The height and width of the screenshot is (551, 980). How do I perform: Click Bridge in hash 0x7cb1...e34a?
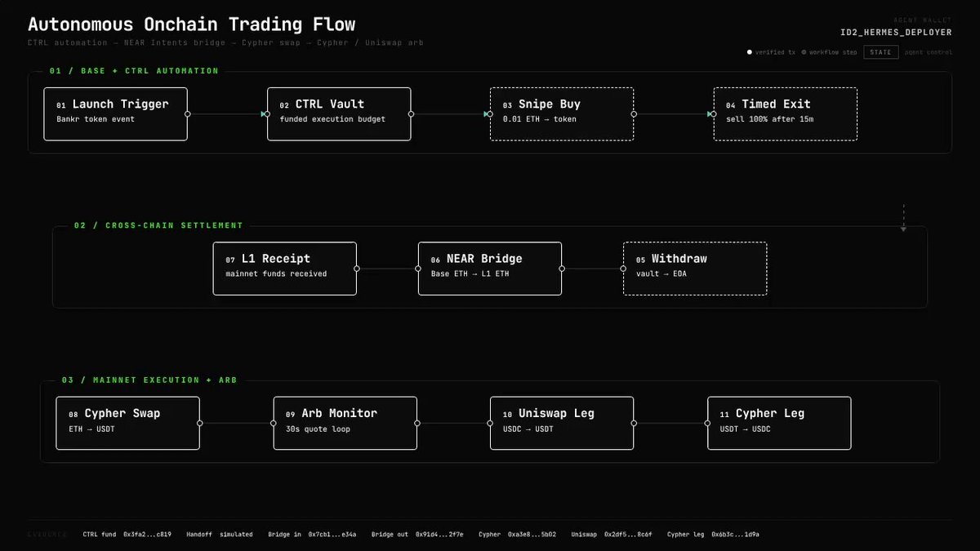click(x=332, y=535)
